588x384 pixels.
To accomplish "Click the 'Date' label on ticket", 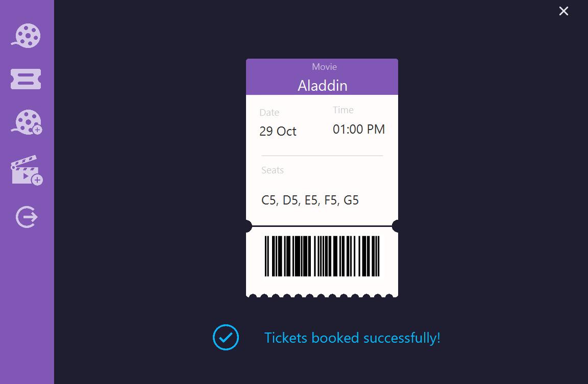I will [x=269, y=112].
